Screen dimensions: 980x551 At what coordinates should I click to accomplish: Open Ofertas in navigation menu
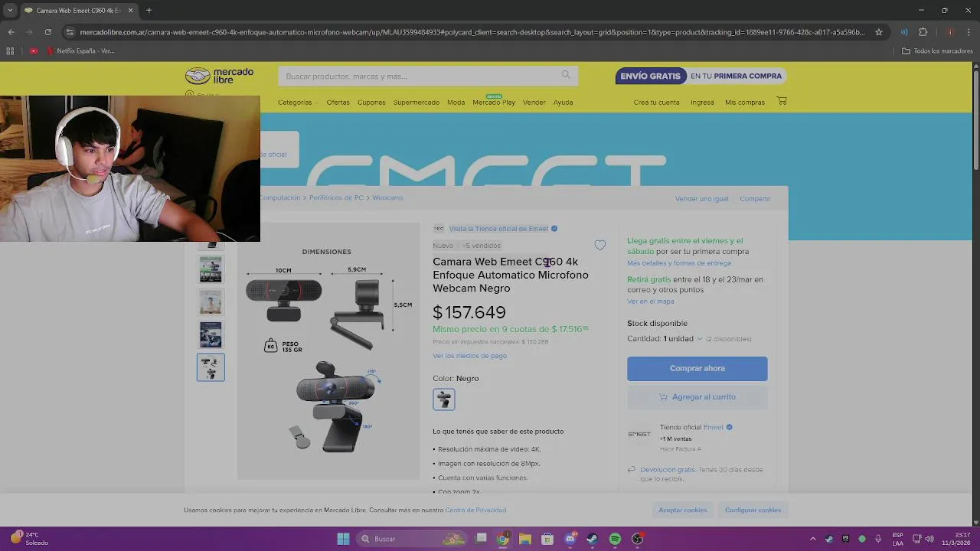(x=338, y=103)
